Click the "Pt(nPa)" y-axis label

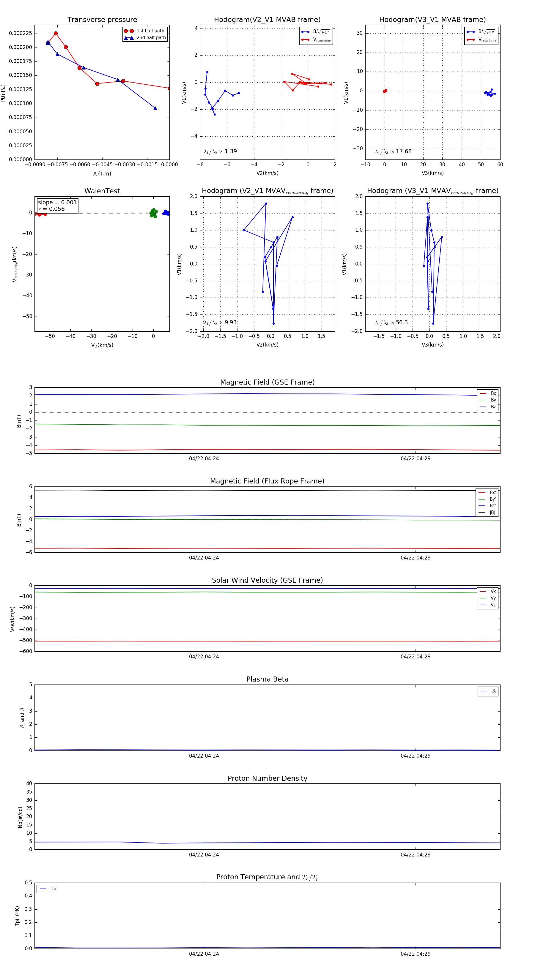coord(3,93)
